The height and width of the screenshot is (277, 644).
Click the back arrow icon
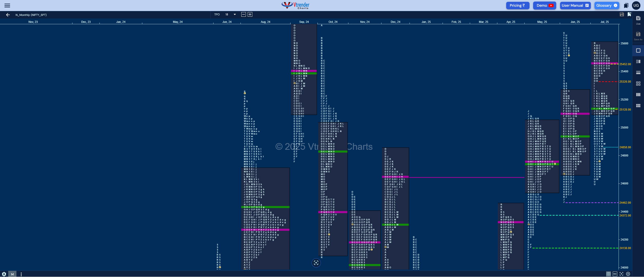[x=8, y=15]
